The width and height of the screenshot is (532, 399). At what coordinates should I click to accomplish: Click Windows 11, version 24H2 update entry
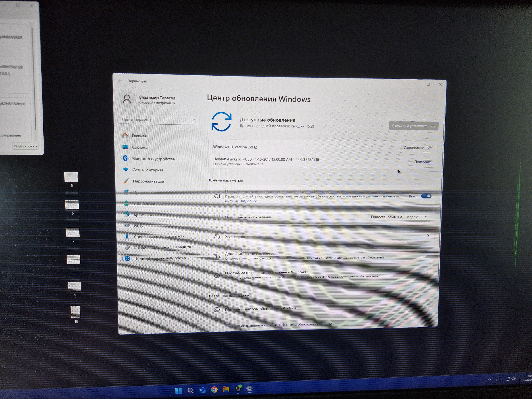click(x=235, y=147)
